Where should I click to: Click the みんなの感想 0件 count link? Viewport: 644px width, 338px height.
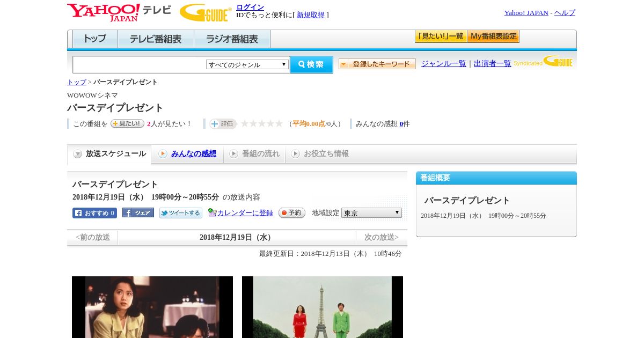pyautogui.click(x=401, y=124)
